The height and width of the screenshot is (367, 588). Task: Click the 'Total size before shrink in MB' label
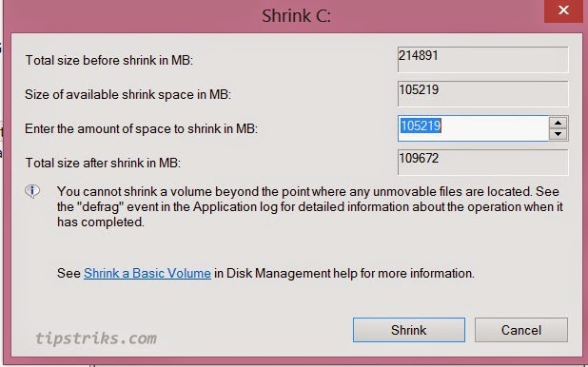click(109, 60)
